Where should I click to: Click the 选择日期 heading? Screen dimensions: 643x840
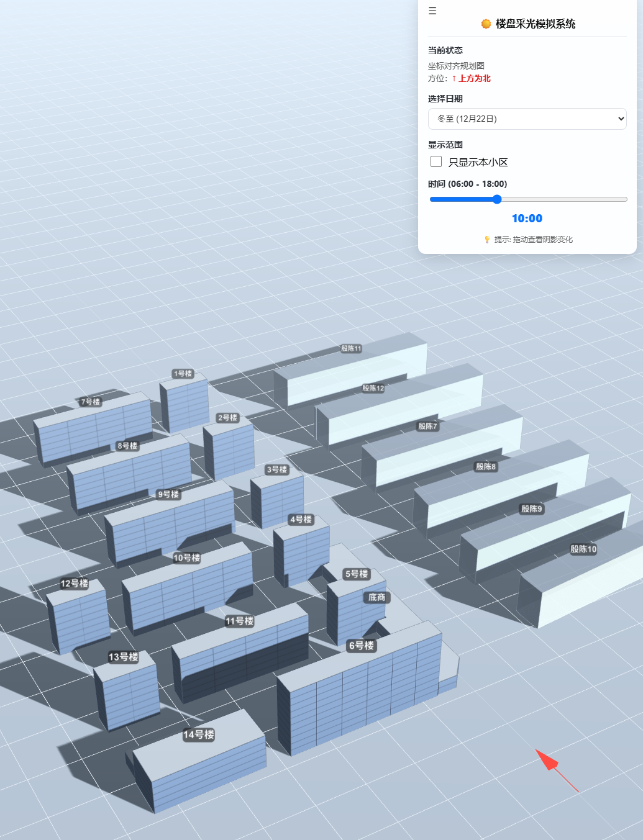coord(445,99)
